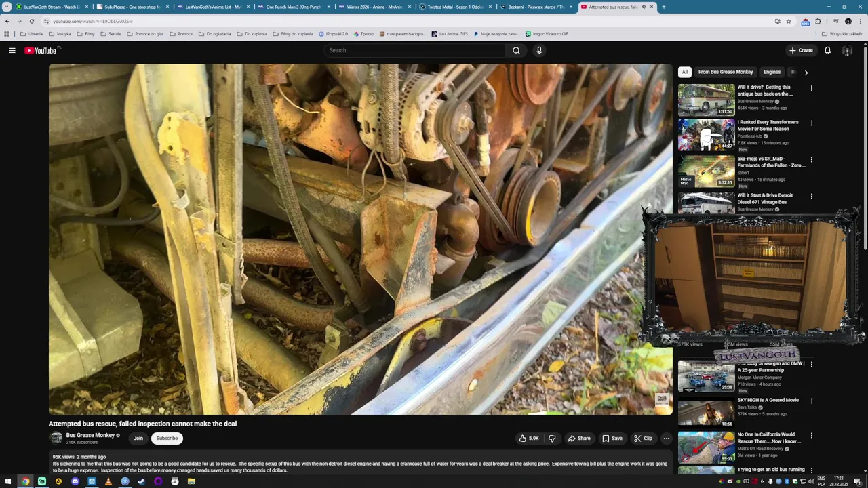The height and width of the screenshot is (488, 868).
Task: Open the 'Filmy' bookmarks folder
Action: (86, 33)
